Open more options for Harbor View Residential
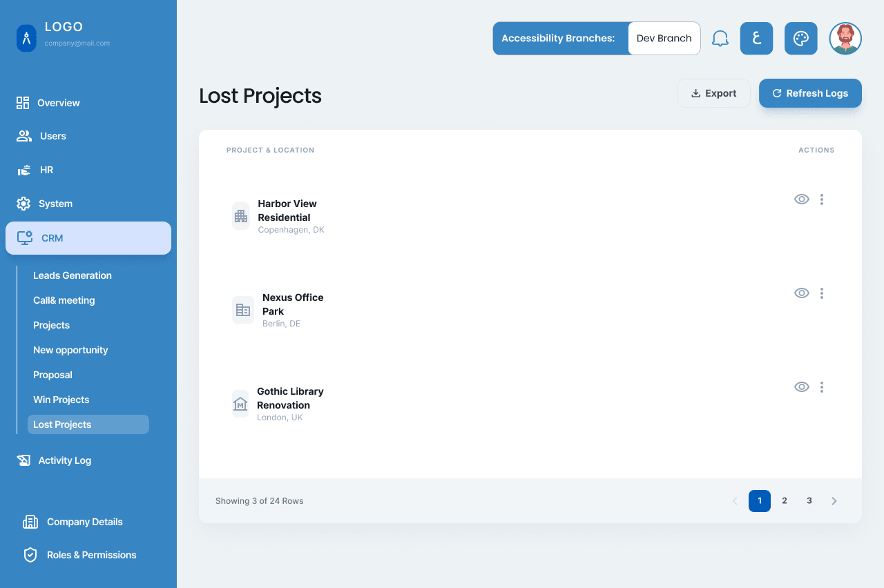 (x=822, y=199)
